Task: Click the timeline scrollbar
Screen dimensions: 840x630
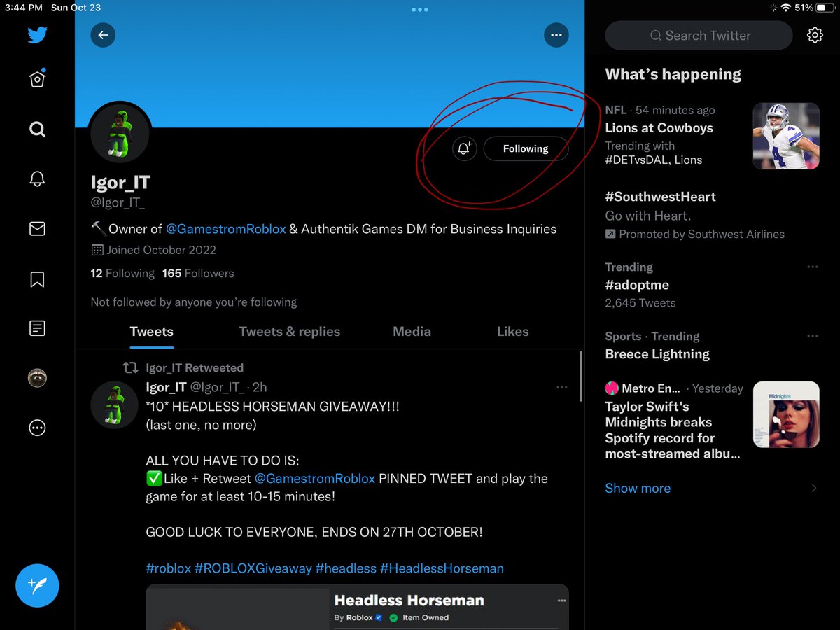Action: 581,377
